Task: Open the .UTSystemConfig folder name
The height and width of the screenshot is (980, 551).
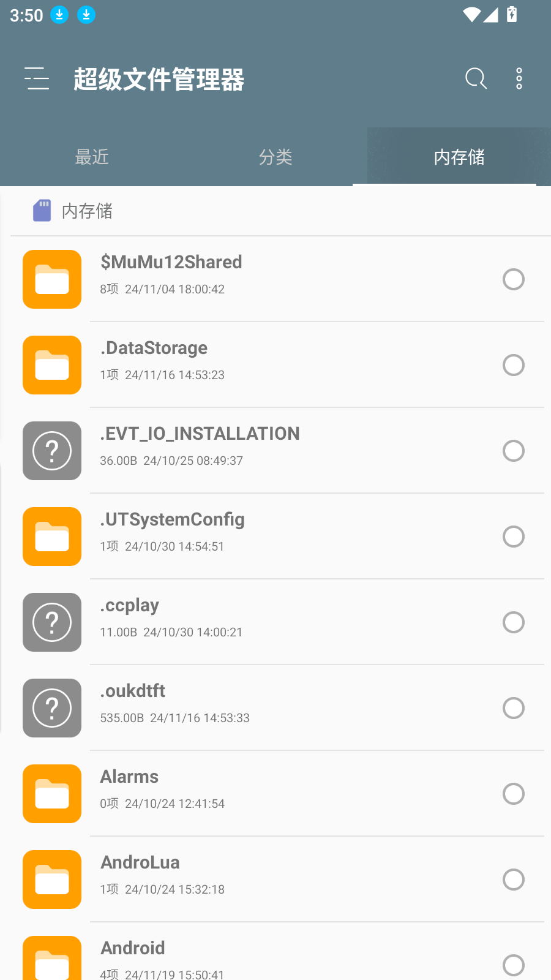Action: click(x=173, y=519)
